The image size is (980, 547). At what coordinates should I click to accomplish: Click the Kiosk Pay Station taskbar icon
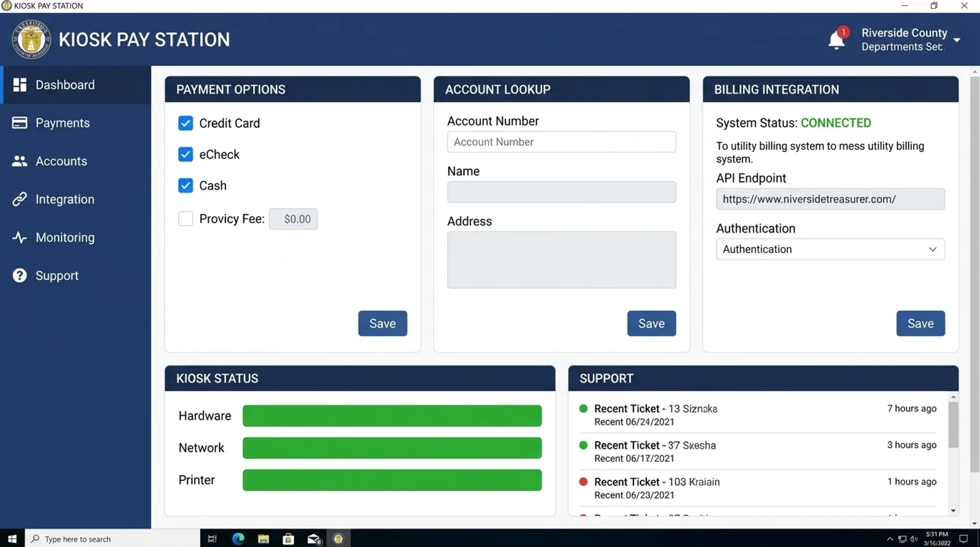(x=338, y=539)
